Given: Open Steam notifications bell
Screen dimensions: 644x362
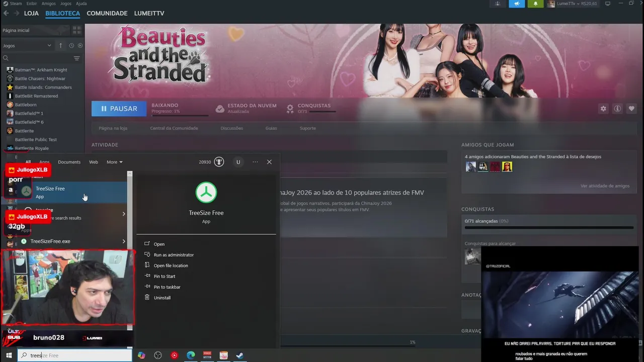Looking at the screenshot, I should 535,4.
